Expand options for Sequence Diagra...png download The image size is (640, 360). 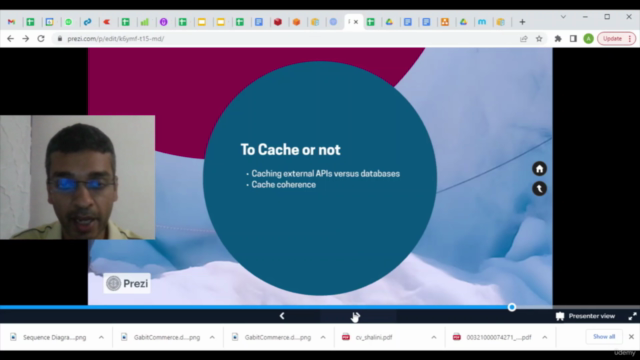(x=101, y=337)
